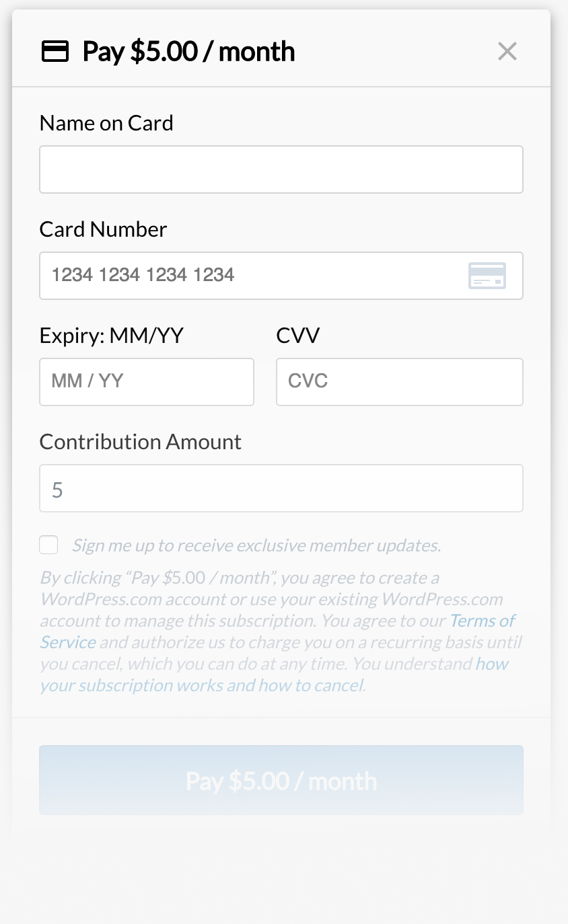Close the payment dialog
Viewport: 568px width, 924px height.
(x=507, y=51)
